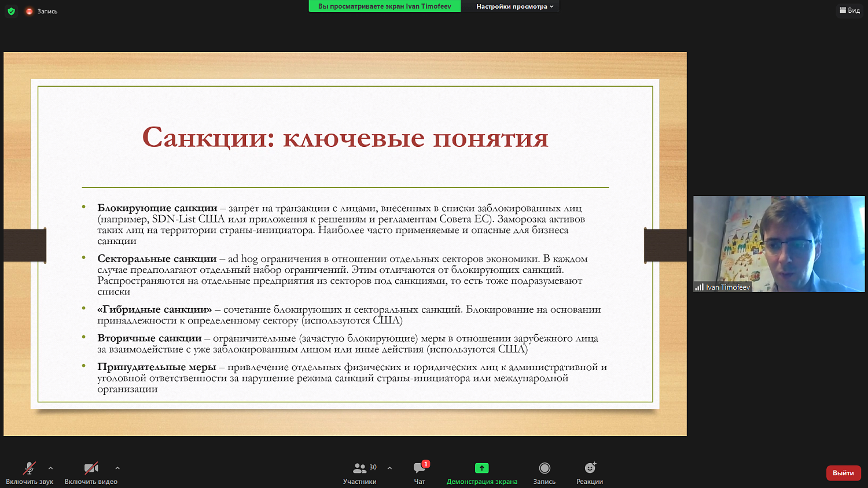Open the Вид menu in the corner

(x=849, y=10)
